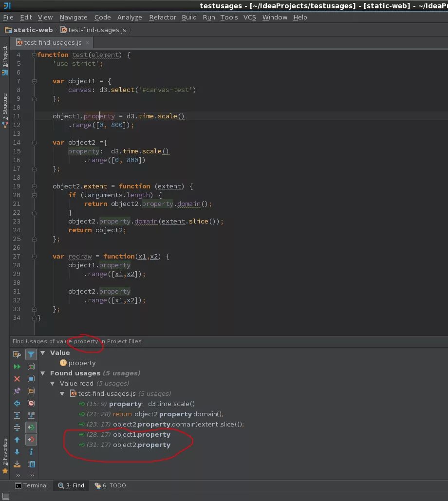The image size is (448, 501).
Task: Toggle merge usages from same line filter
Action: click(x=31, y=354)
